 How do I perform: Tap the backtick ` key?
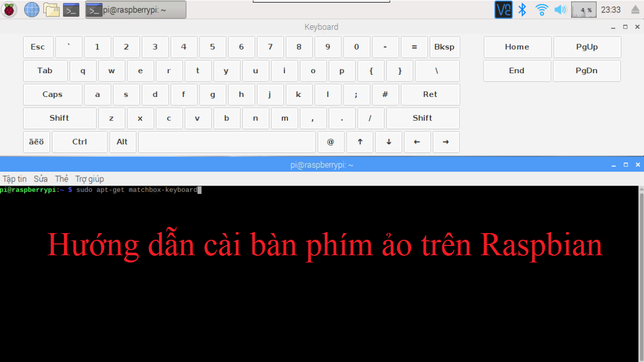pos(69,47)
